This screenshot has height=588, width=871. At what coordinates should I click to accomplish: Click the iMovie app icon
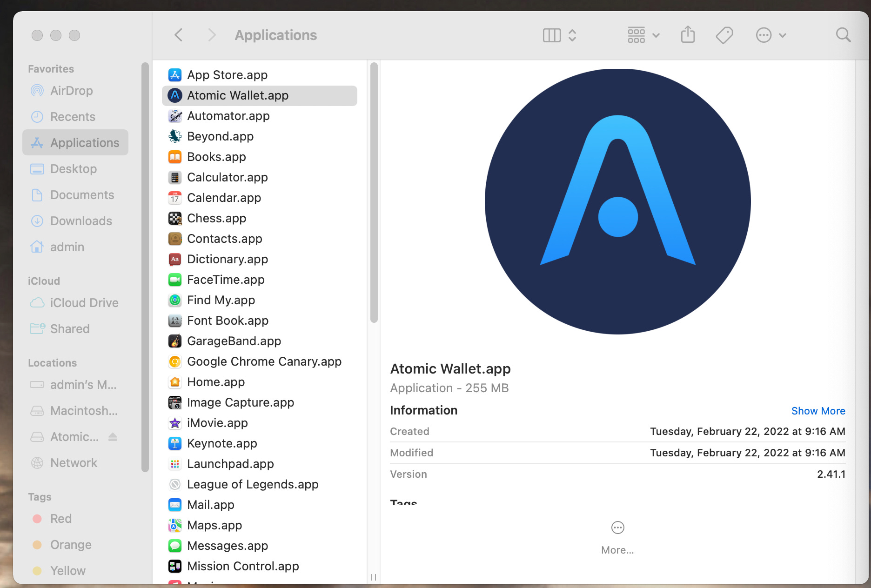175,423
